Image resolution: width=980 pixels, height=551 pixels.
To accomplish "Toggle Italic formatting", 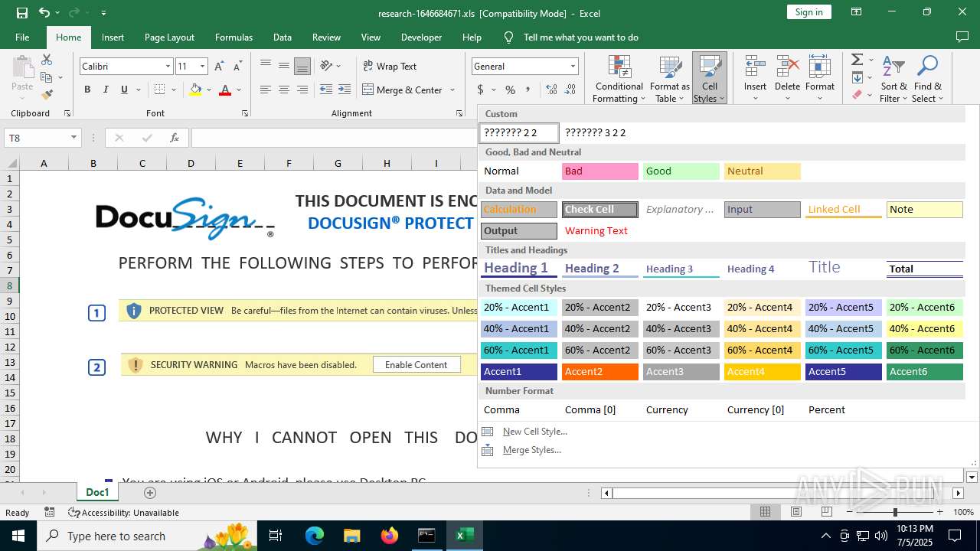I will pyautogui.click(x=106, y=90).
